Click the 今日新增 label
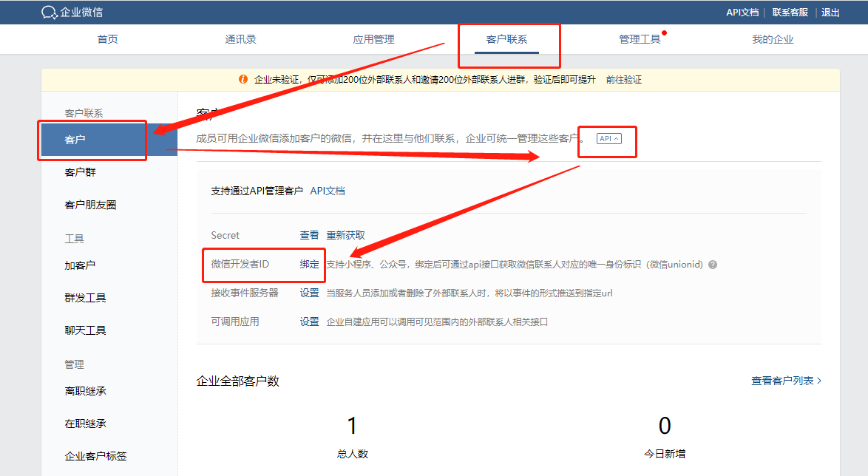Image resolution: width=868 pixels, height=476 pixels. (665, 454)
